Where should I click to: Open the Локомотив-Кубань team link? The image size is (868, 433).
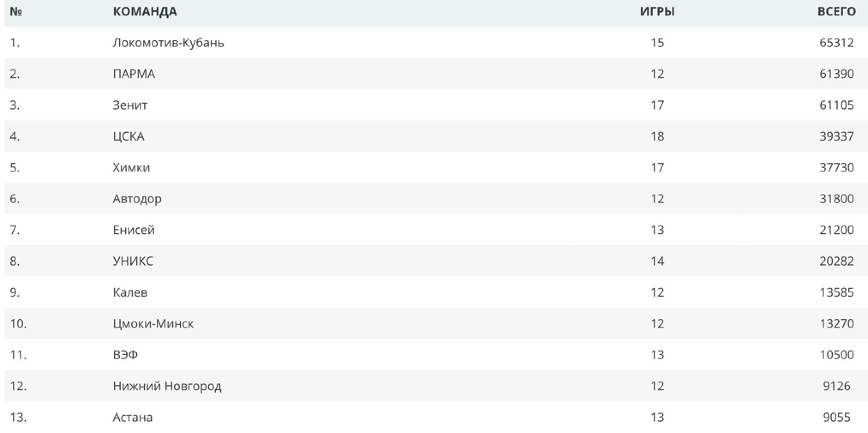click(168, 43)
